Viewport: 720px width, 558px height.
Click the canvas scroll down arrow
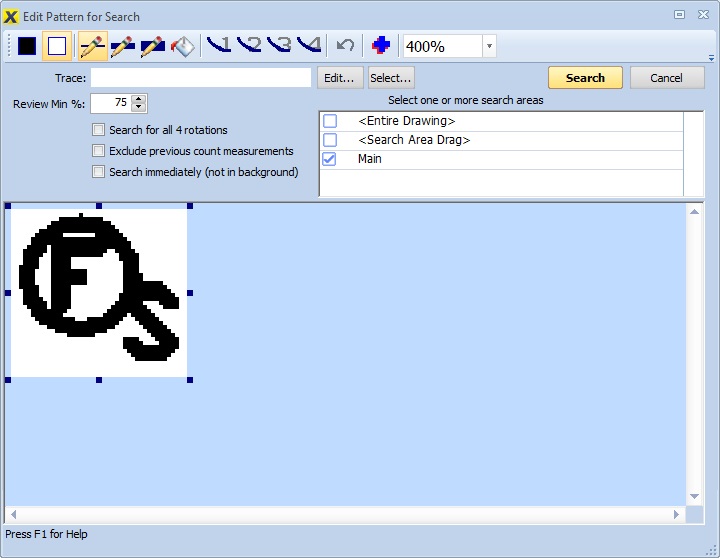[x=694, y=496]
